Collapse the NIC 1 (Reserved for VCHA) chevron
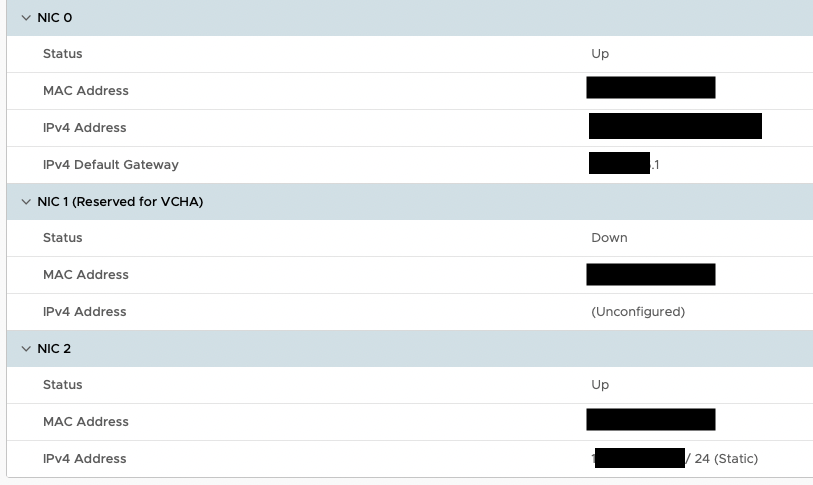The width and height of the screenshot is (813, 485). point(26,202)
